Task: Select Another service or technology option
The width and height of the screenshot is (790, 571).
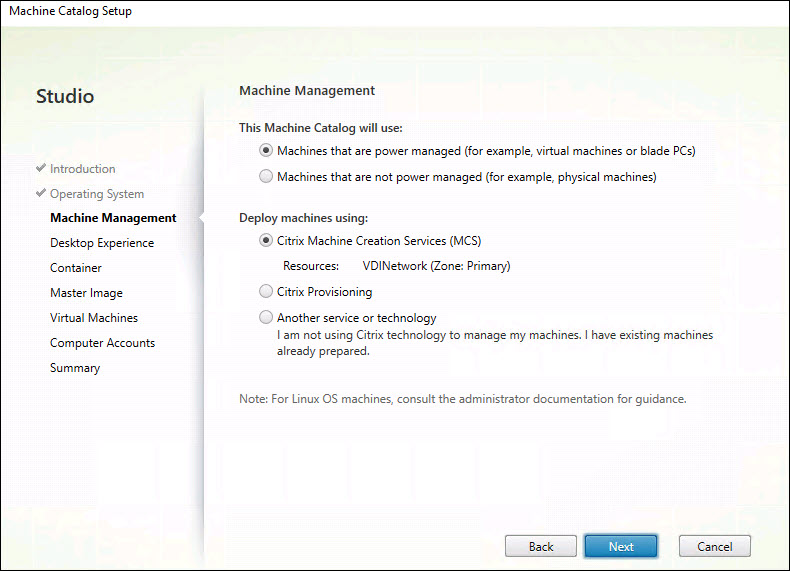Action: pyautogui.click(x=266, y=318)
